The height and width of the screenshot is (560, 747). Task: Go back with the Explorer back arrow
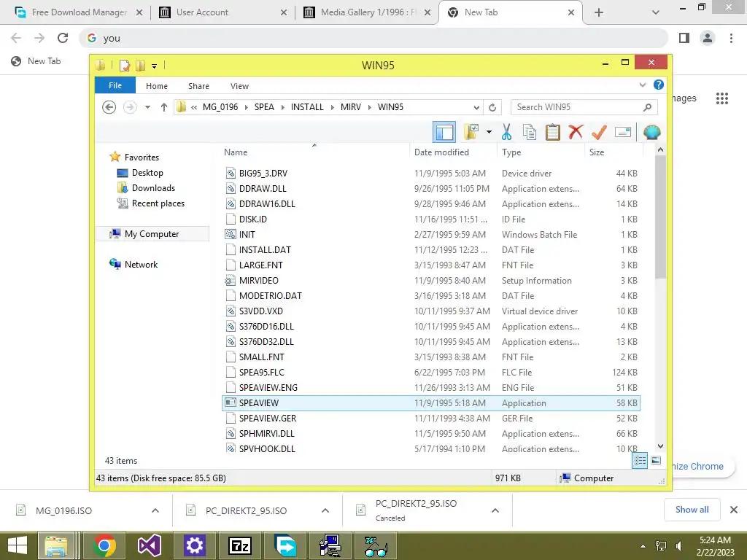click(109, 107)
